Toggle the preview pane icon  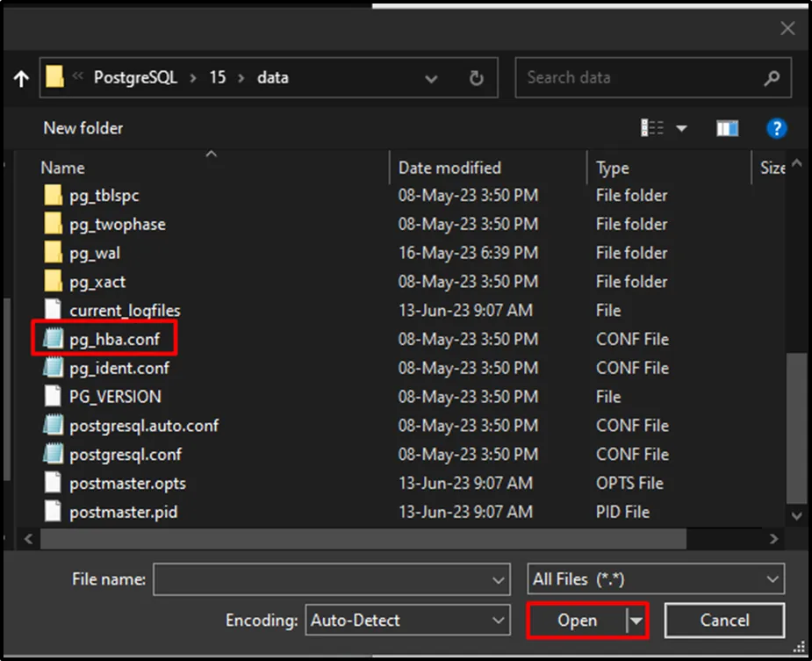pyautogui.click(x=727, y=128)
